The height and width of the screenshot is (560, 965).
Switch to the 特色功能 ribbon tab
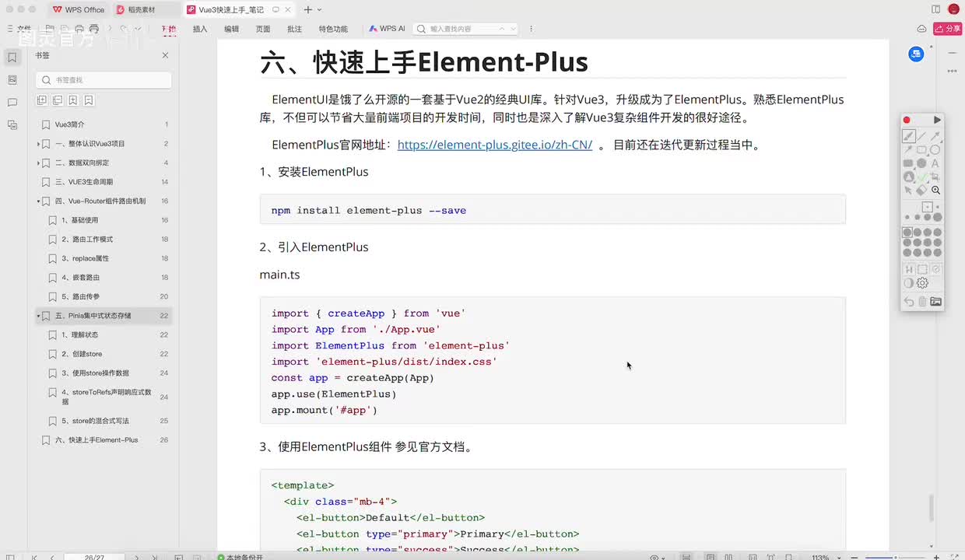coord(333,29)
